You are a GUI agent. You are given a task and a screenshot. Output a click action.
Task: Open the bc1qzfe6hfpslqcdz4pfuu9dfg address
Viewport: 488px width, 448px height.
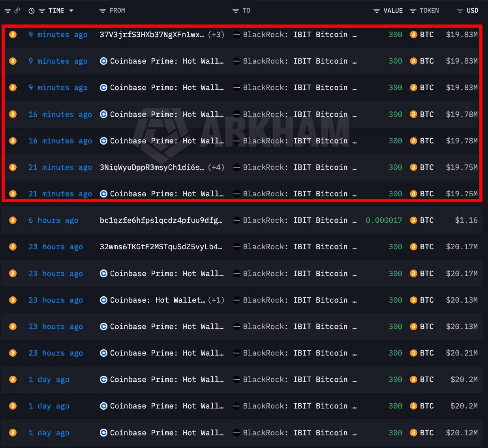pos(161,220)
